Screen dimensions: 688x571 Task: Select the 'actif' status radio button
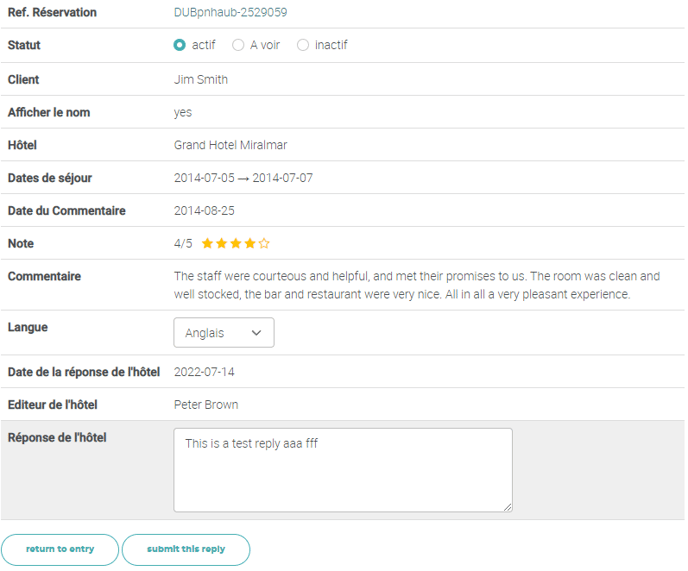pos(180,45)
